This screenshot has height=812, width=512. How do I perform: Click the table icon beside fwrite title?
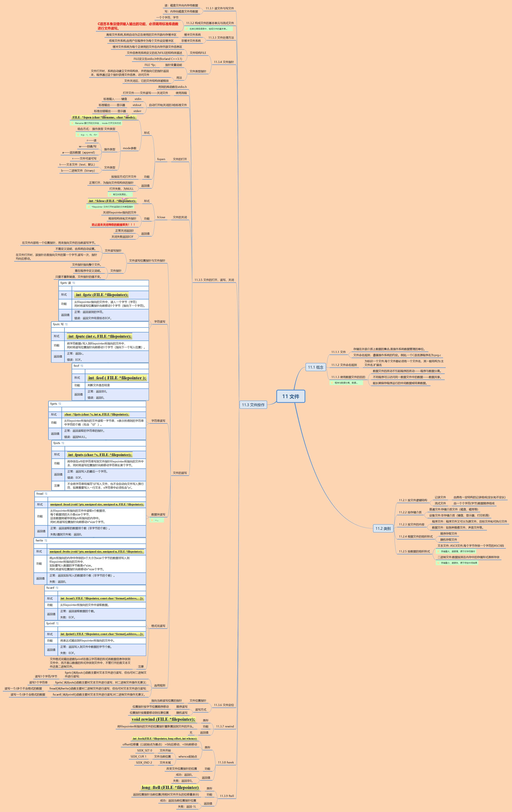pyautogui.click(x=46, y=541)
